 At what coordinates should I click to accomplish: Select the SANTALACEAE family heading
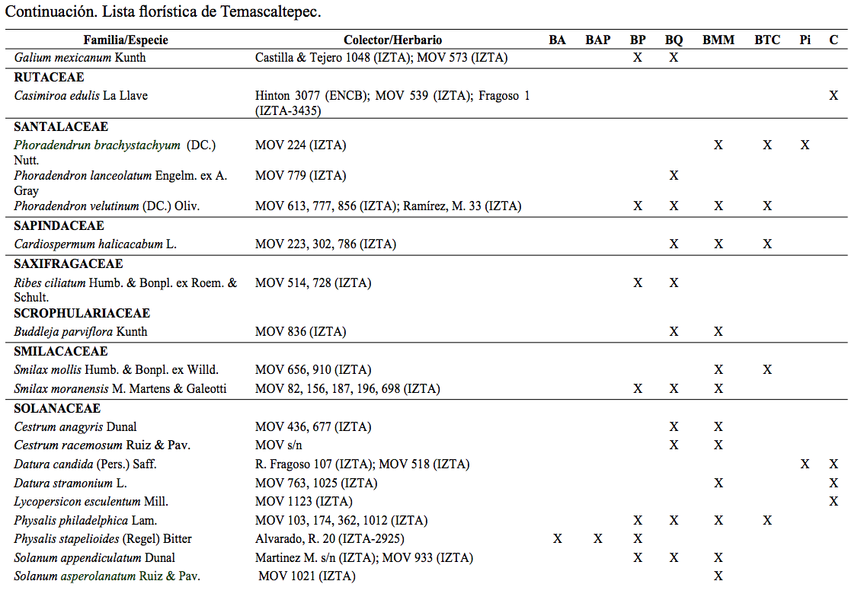(x=61, y=126)
